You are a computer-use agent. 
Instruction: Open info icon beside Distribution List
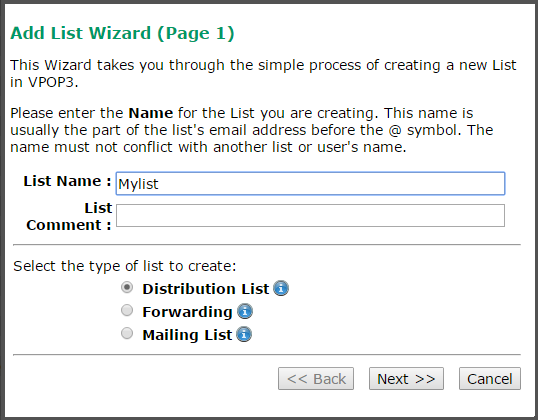(281, 288)
